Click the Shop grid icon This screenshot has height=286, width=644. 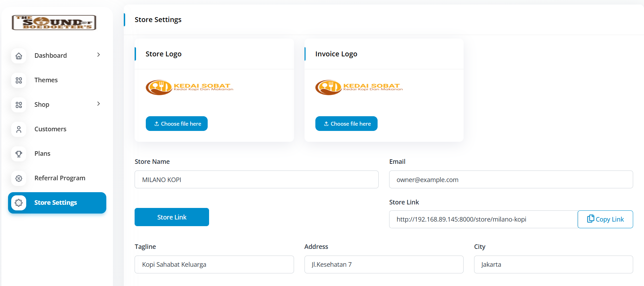(x=19, y=105)
